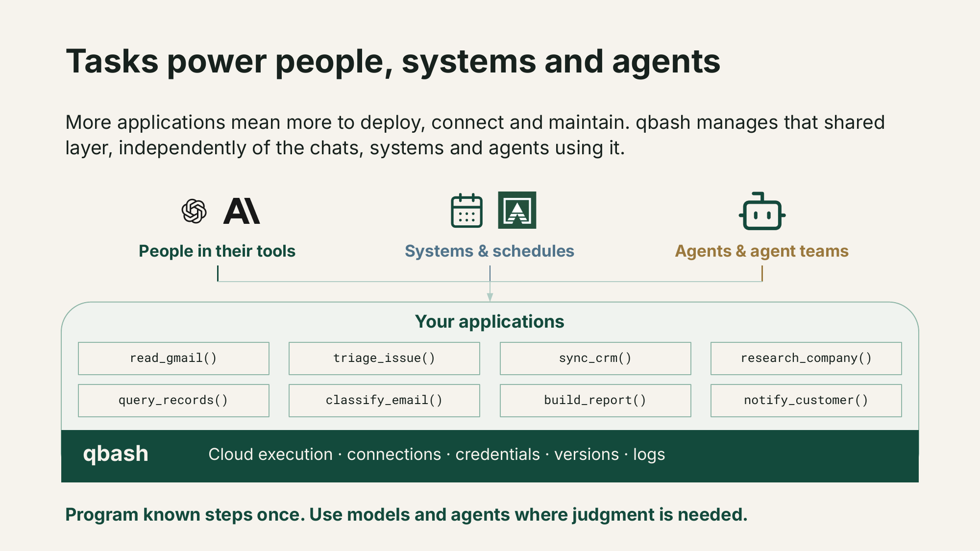Select the query_records() application box
This screenshot has width=980, height=551.
tap(173, 401)
